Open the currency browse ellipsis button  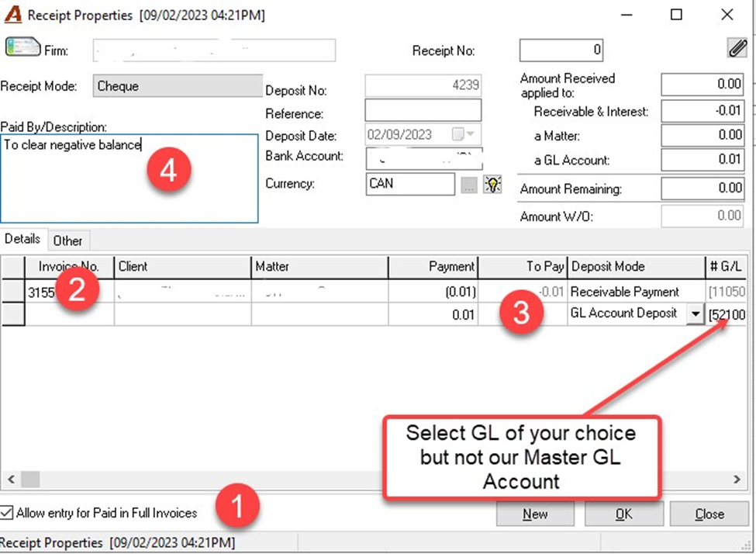(468, 185)
